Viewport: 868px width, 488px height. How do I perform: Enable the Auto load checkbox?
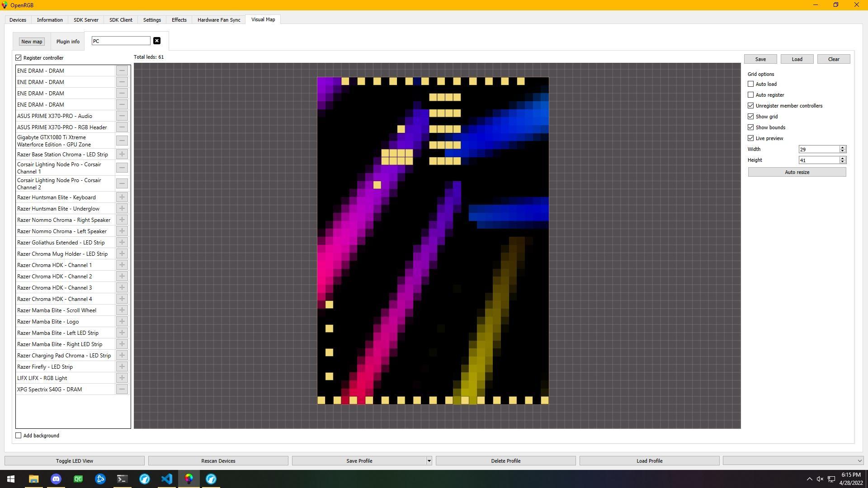pos(751,84)
